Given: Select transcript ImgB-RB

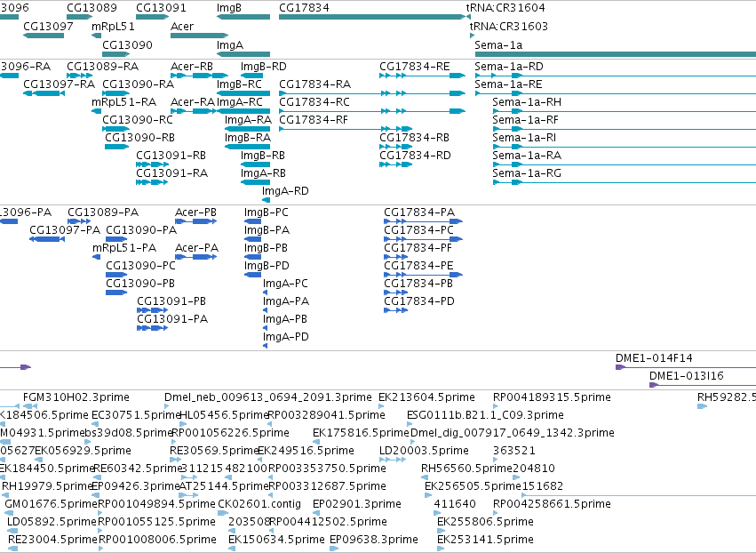Looking at the screenshot, I should click(263, 156).
